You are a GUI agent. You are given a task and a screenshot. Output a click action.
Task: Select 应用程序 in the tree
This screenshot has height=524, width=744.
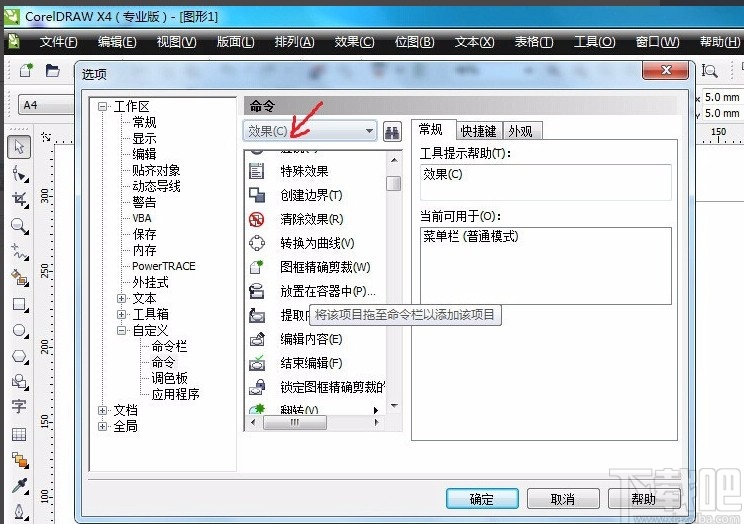tap(176, 394)
